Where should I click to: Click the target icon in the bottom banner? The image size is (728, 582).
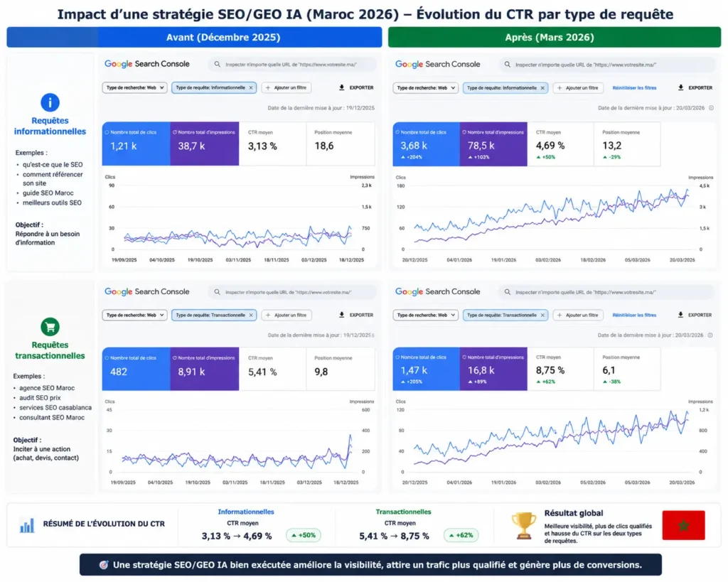tap(104, 565)
